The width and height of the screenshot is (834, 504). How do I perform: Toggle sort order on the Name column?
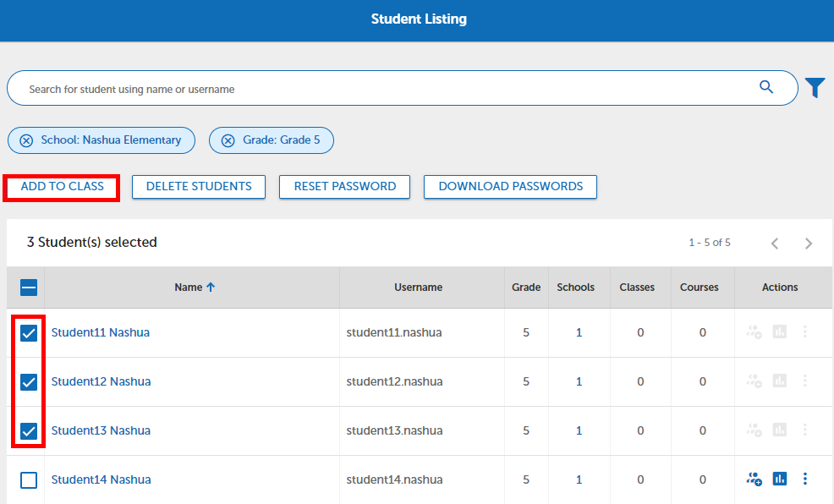194,288
